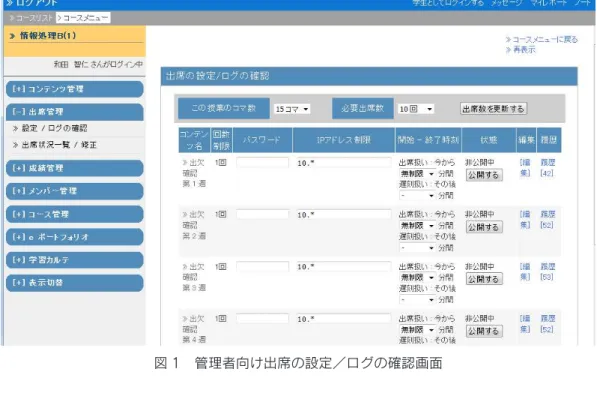Image resolution: width=597 pixels, height=393 pixels.
Task: Click 公開する button for 第1週
Action: click(x=484, y=175)
